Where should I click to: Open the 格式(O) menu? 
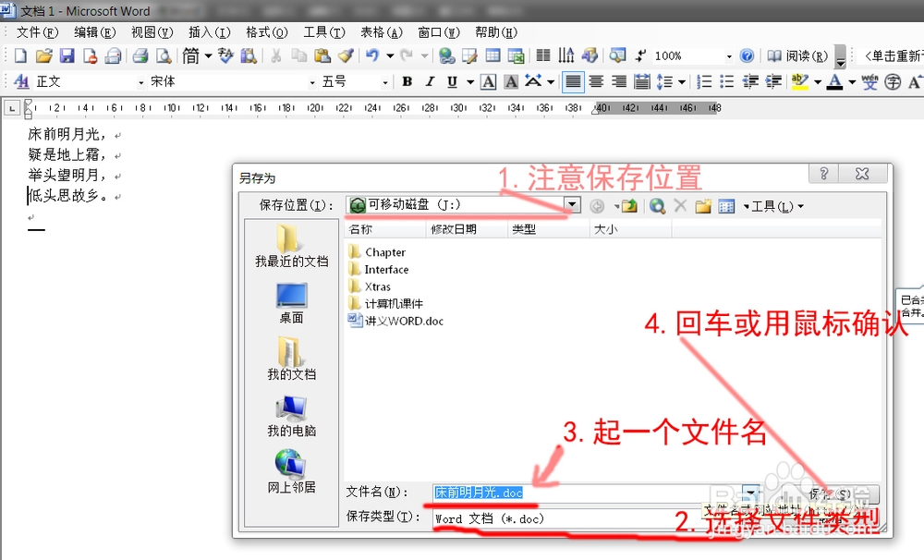(266, 32)
